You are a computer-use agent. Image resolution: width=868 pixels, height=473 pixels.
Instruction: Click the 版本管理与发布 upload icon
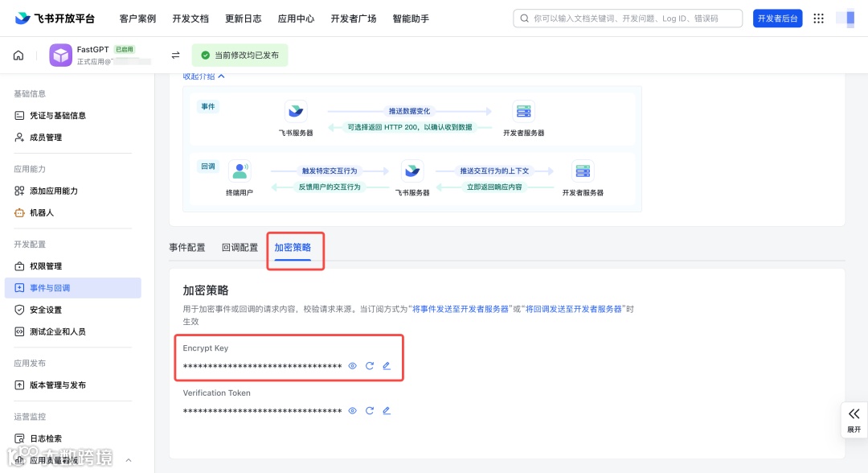pos(19,385)
